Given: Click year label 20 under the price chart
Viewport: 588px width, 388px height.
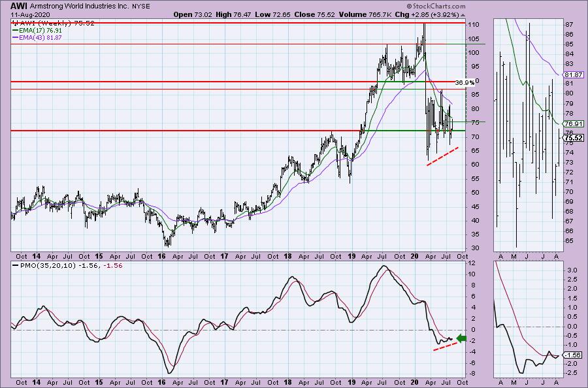Looking at the screenshot, I should [414, 257].
